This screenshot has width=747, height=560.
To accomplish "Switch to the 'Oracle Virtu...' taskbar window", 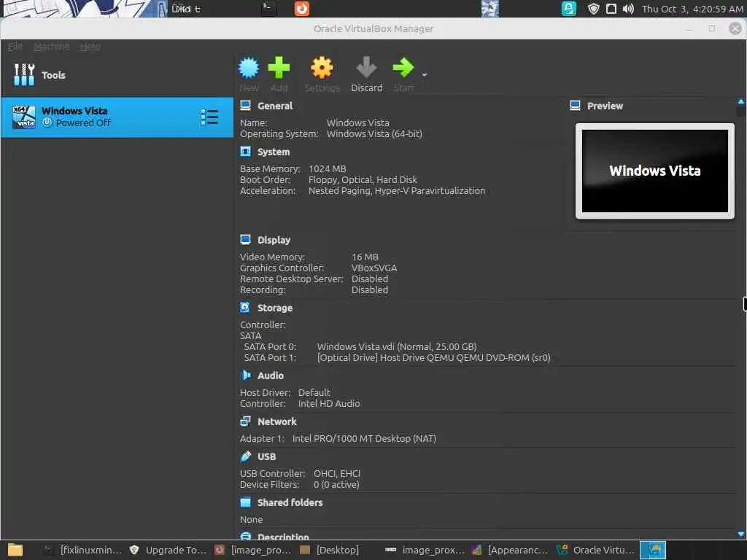I will (x=596, y=550).
